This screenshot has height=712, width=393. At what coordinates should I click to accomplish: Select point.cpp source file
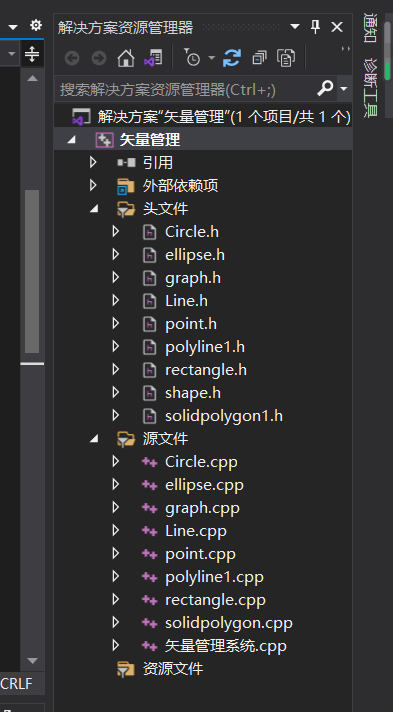point(200,554)
